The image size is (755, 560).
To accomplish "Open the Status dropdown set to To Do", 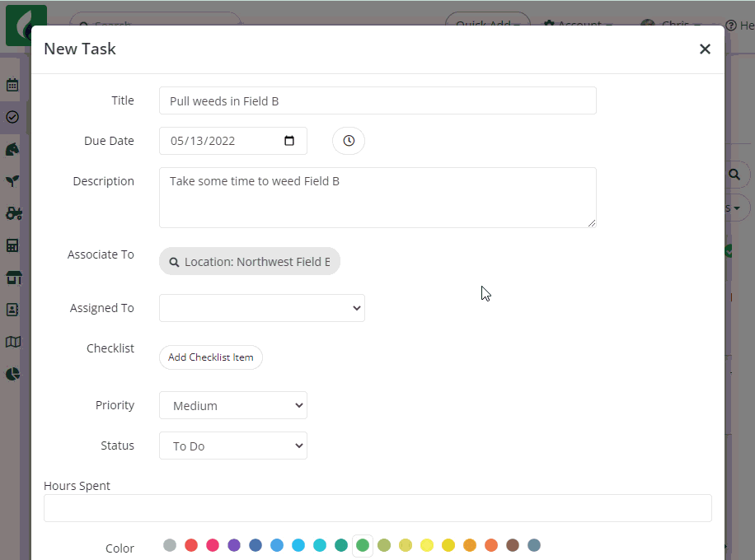I will tap(233, 446).
